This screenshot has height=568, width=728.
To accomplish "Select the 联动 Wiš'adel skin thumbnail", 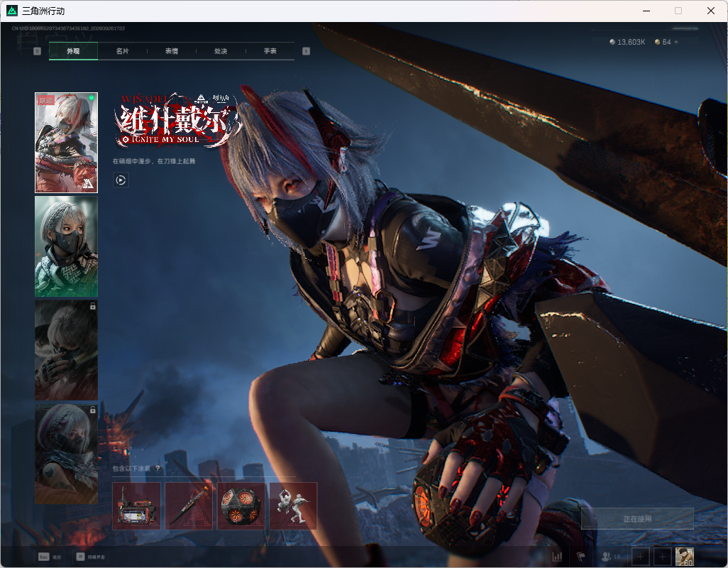I will [67, 143].
